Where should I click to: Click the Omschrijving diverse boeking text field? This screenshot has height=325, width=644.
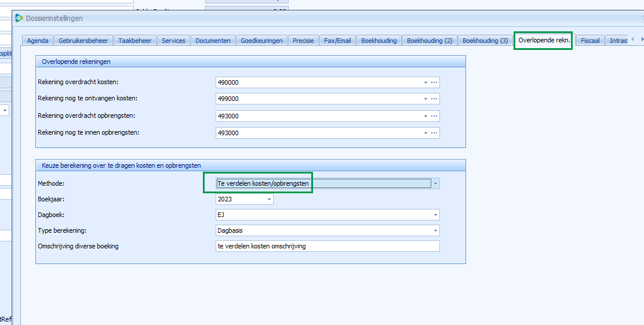coord(327,246)
